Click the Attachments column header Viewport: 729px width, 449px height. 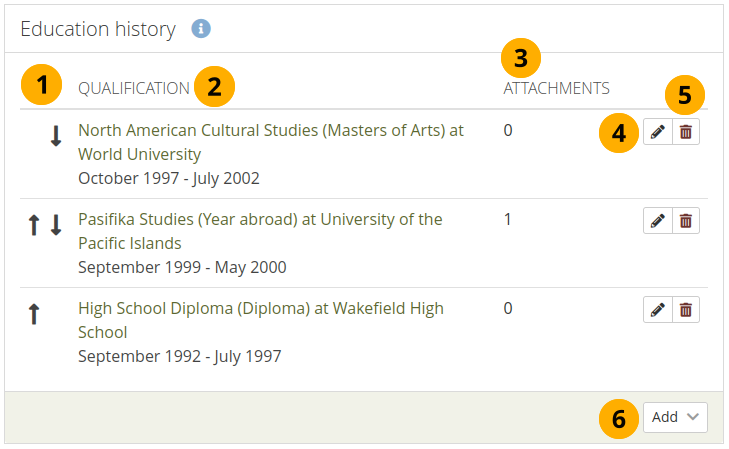click(556, 88)
